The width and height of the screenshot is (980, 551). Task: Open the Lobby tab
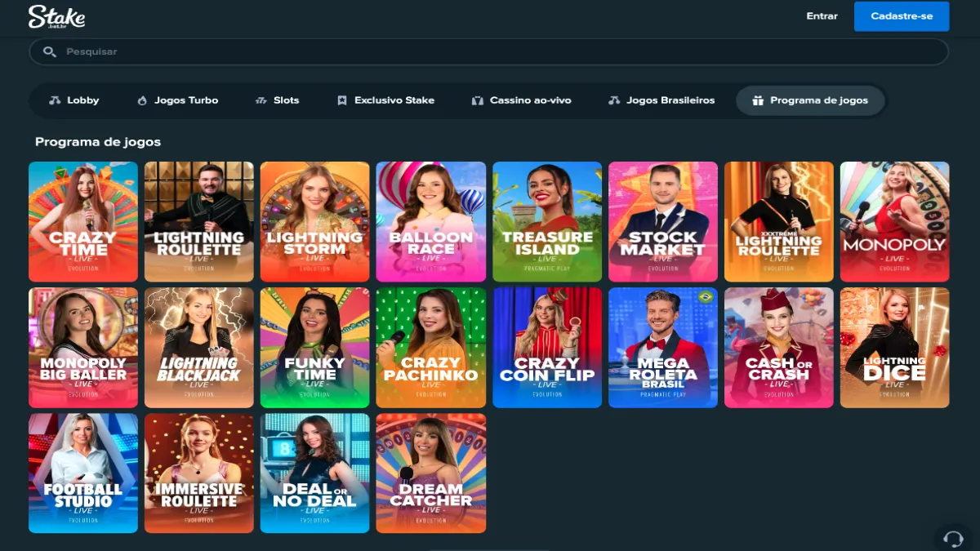coord(74,100)
